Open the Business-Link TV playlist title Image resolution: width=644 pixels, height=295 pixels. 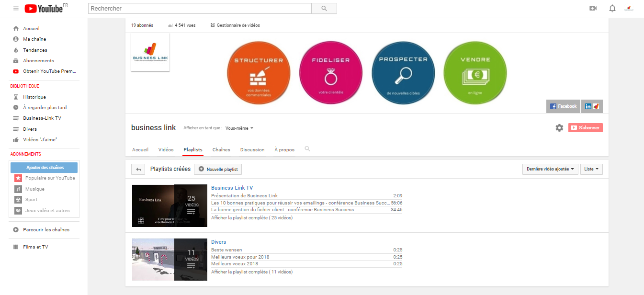pyautogui.click(x=232, y=188)
